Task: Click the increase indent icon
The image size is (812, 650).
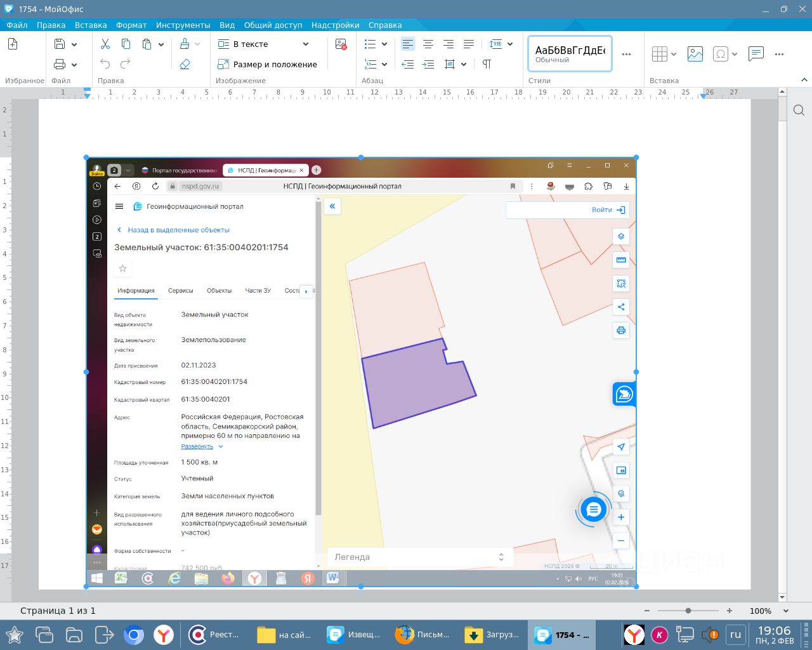Action: point(428,64)
